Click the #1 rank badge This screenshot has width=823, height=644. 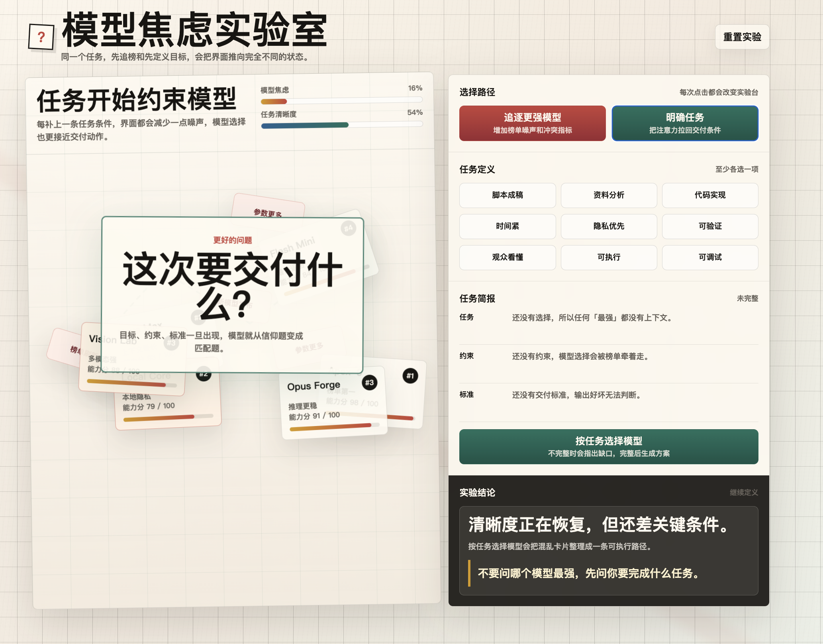pyautogui.click(x=410, y=375)
